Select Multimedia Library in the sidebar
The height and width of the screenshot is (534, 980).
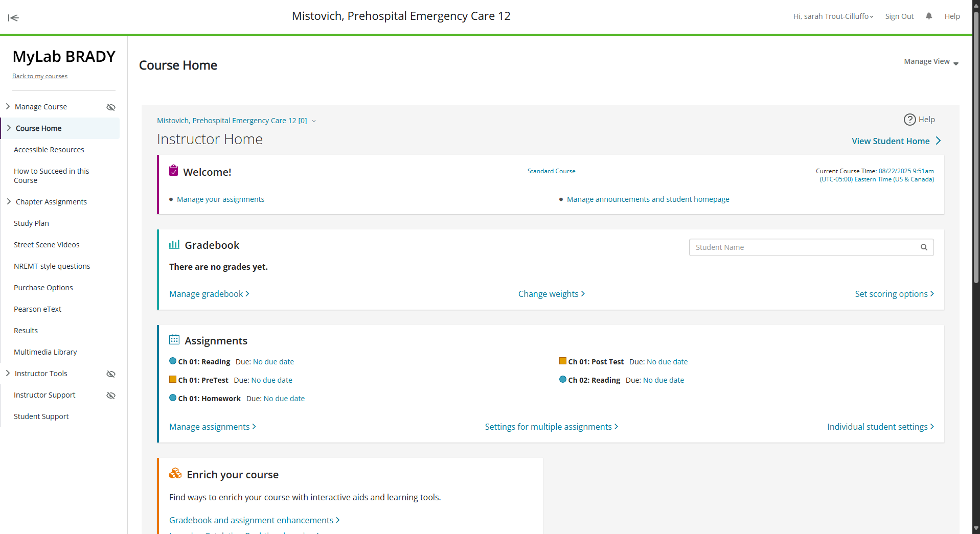pyautogui.click(x=45, y=352)
